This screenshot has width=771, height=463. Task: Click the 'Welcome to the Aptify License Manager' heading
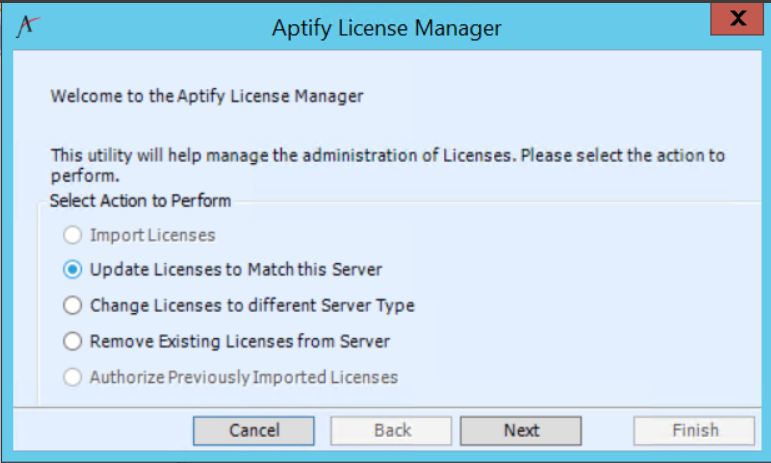tap(207, 96)
